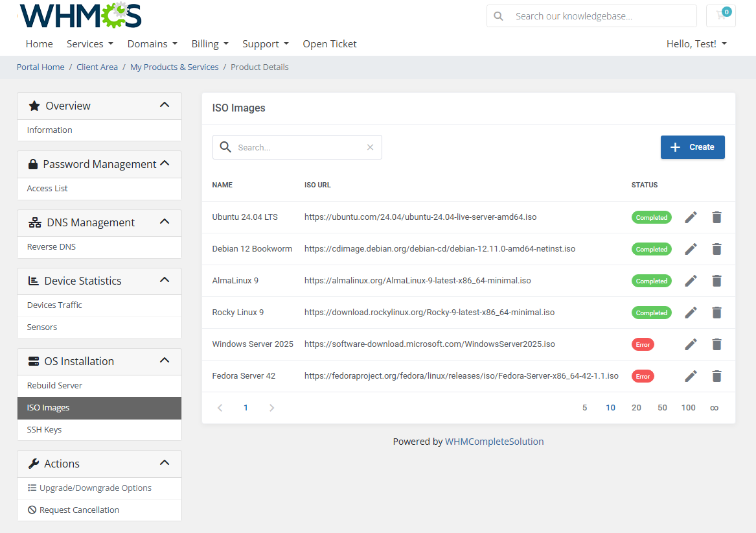Click the knowledgebase search magnifier icon
This screenshot has width=756, height=533.
(499, 16)
